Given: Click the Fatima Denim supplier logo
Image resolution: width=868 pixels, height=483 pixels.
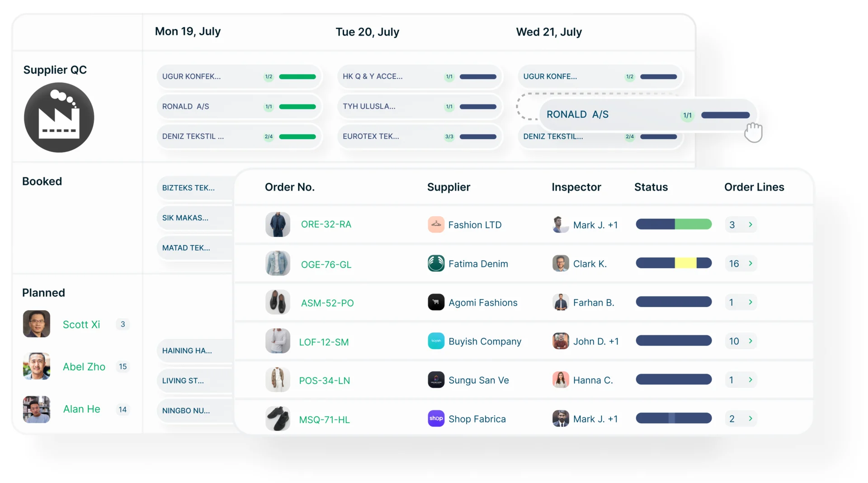Looking at the screenshot, I should [x=436, y=263].
